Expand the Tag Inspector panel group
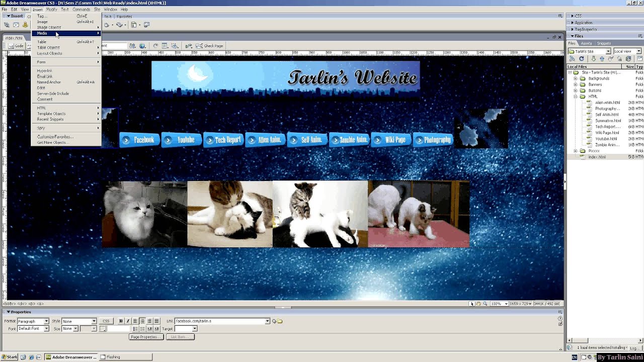This screenshot has height=362, width=644. pos(573,29)
